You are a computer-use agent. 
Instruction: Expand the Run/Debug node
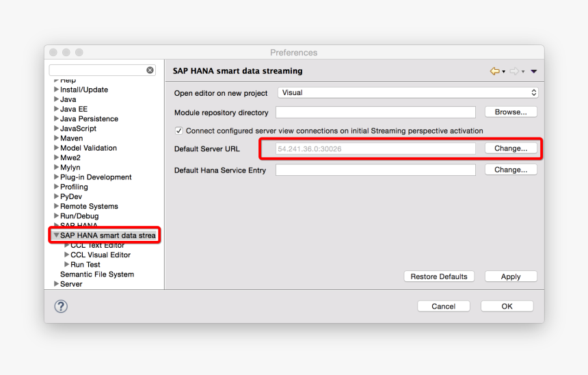tap(56, 216)
